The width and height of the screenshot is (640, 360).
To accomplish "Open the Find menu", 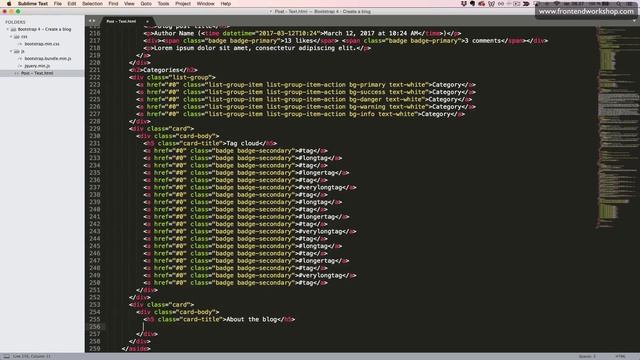I will point(113,4).
